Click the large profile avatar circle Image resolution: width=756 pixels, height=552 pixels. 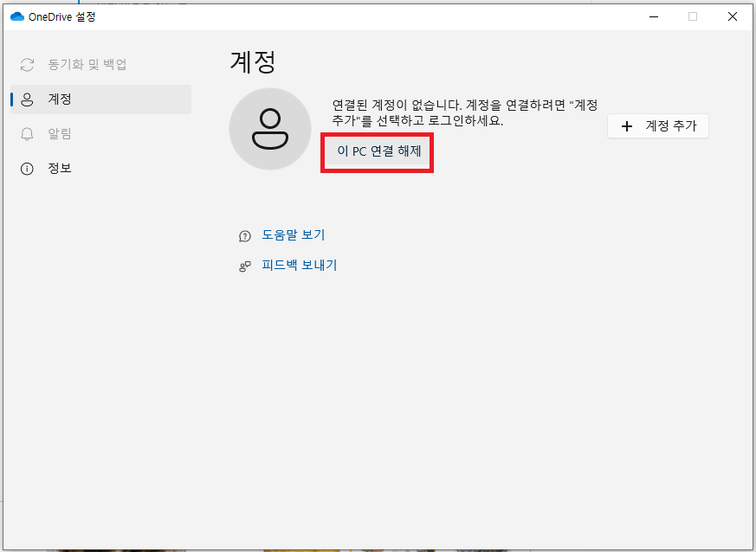[269, 128]
